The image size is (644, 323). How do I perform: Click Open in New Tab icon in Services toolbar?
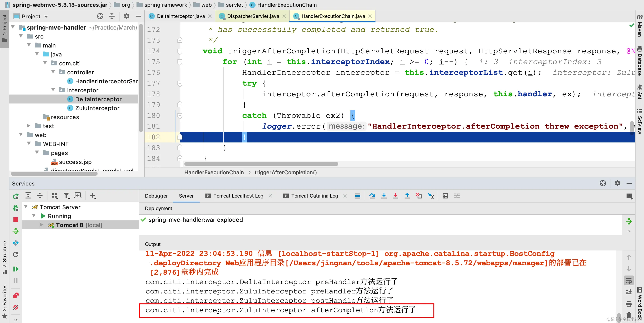tap(78, 196)
